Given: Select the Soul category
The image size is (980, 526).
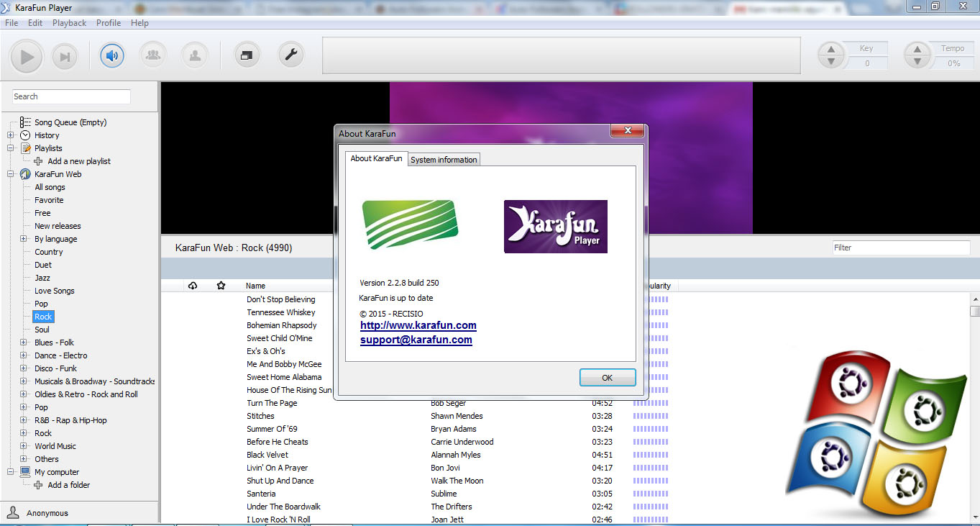Looking at the screenshot, I should (x=42, y=330).
